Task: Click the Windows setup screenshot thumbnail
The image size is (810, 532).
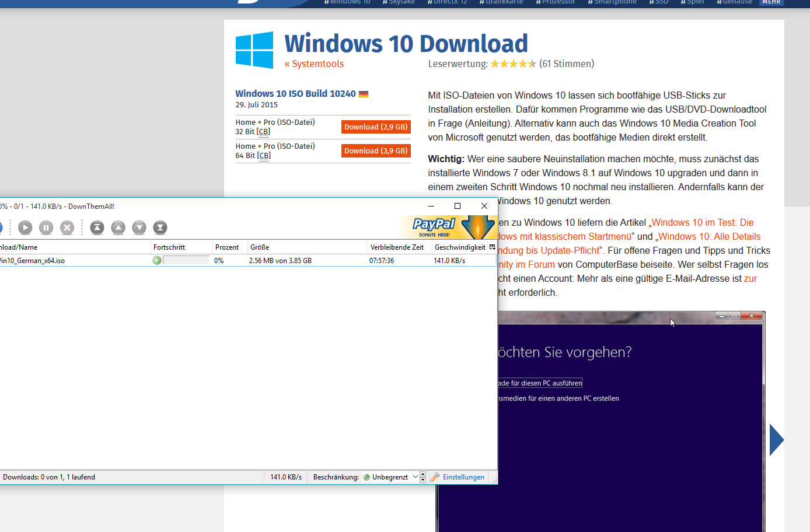Action: click(601, 421)
